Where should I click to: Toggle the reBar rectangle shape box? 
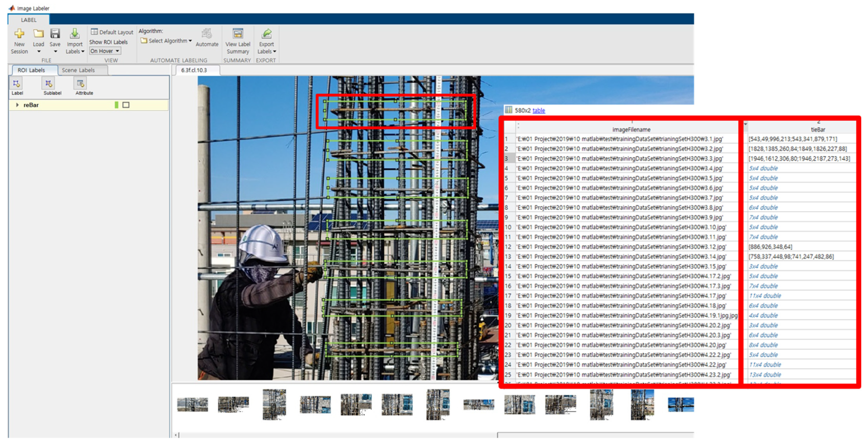pos(126,105)
